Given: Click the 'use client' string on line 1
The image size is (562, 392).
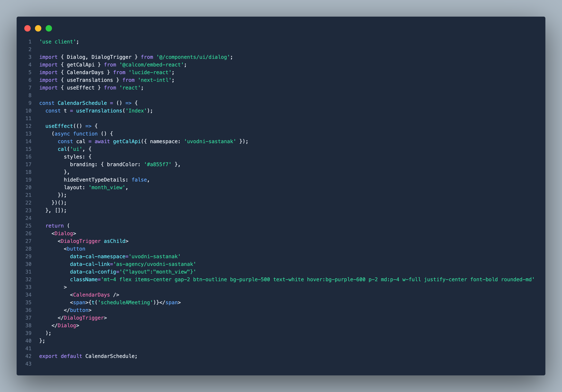Looking at the screenshot, I should (58, 42).
